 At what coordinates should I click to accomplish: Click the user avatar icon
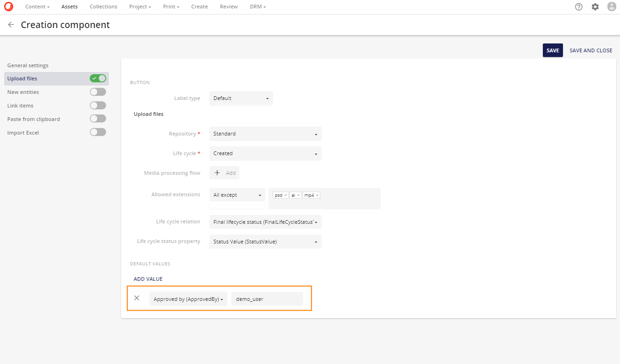tap(612, 7)
